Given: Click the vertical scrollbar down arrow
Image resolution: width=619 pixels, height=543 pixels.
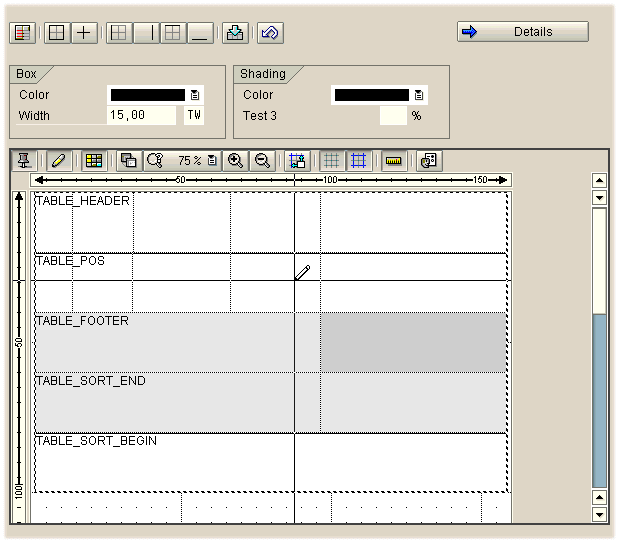Looking at the screenshot, I should [x=599, y=515].
